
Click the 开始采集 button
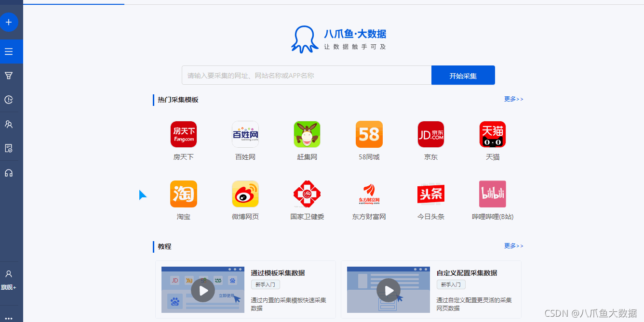[x=463, y=75]
